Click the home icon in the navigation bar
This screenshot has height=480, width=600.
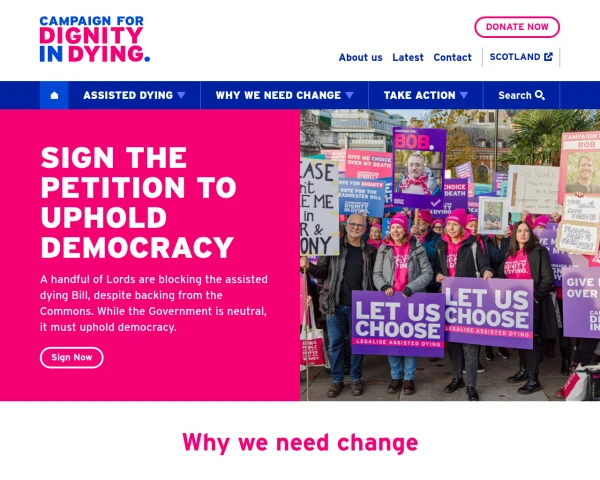54,95
